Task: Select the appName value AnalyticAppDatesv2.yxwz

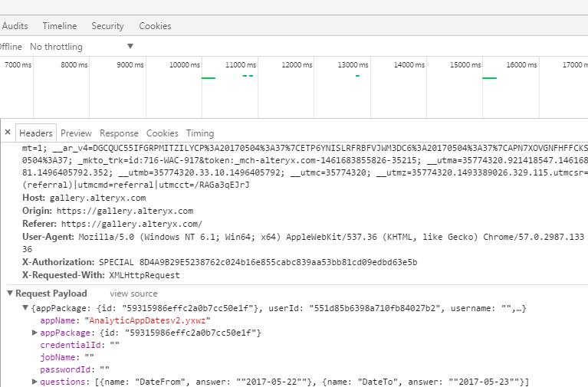Action: (148, 320)
